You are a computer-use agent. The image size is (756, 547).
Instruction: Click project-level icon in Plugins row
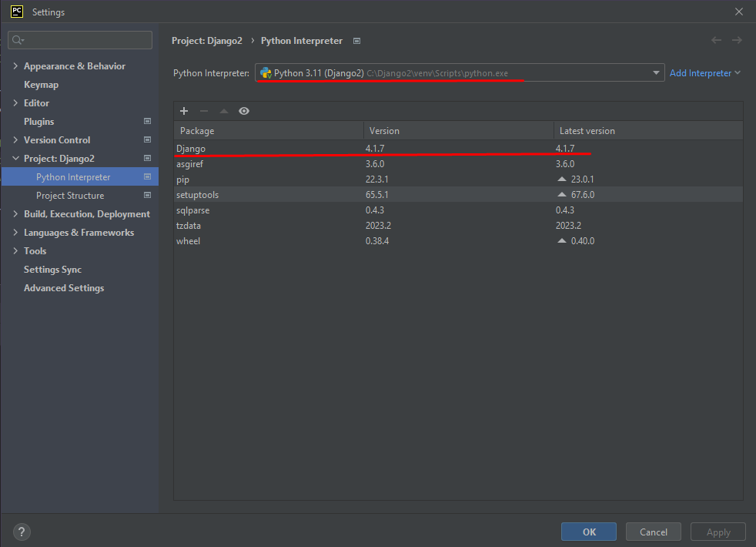point(148,121)
